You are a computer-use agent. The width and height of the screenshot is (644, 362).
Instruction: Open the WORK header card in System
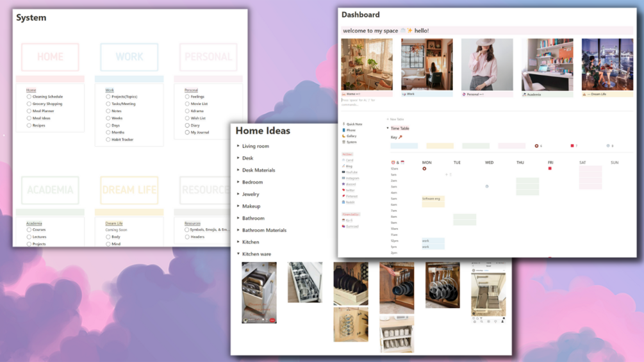point(129,57)
